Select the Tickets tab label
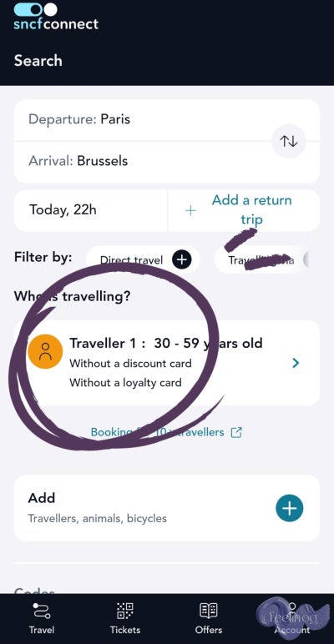Screen dimensions: 334x644 point(125,630)
